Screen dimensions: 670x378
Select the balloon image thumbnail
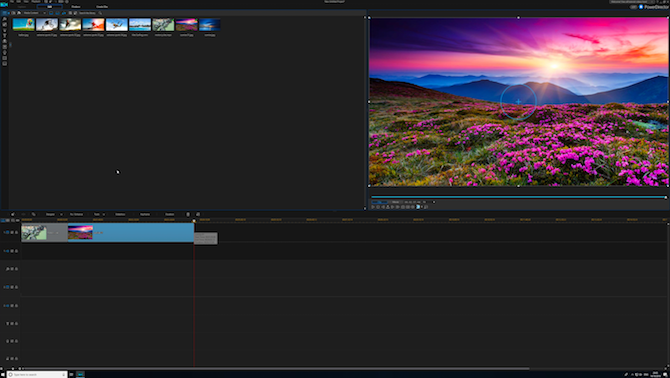[x=24, y=24]
